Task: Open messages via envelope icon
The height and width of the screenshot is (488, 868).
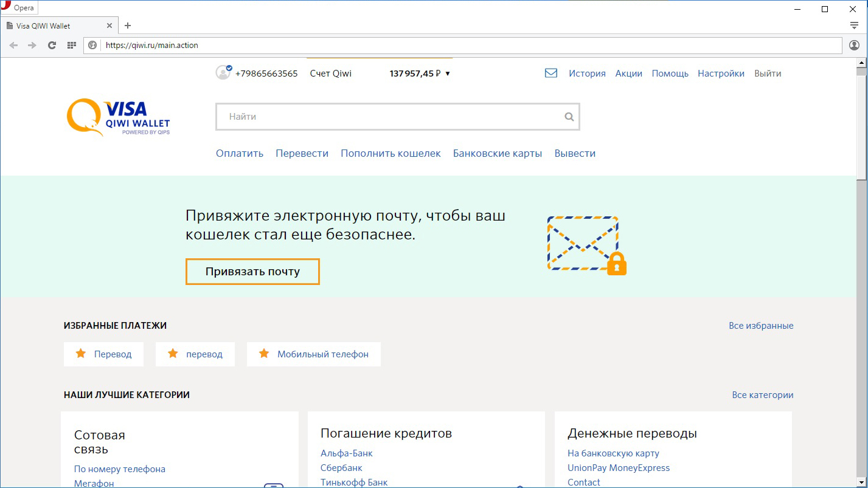Action: (x=551, y=73)
